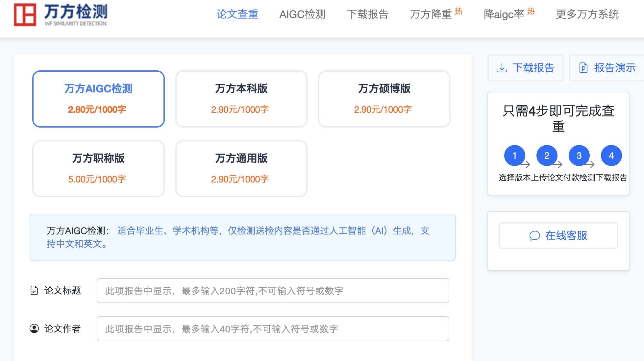This screenshot has width=644, height=361.
Task: Expand 更多万方系统 menu
Action: [587, 14]
